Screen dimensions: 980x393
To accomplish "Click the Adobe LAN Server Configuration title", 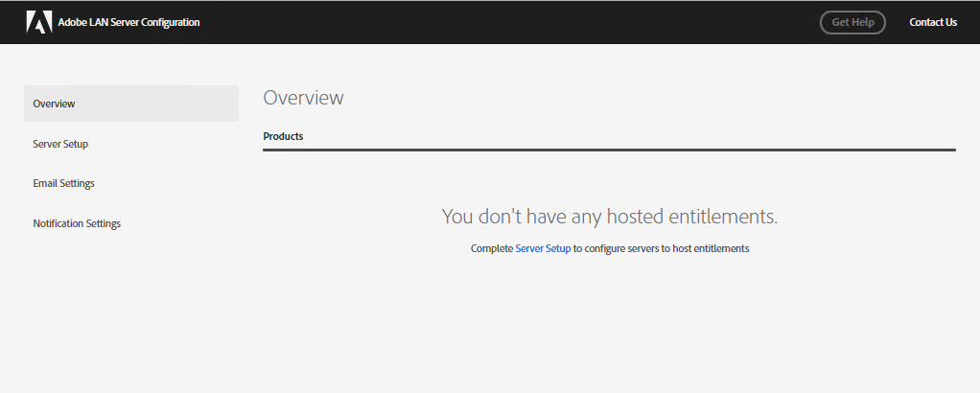I will [128, 22].
